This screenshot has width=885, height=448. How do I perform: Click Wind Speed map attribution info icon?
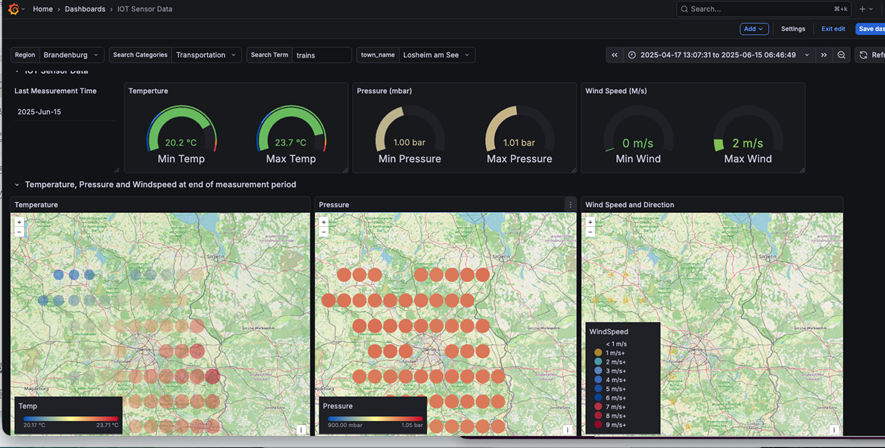(x=834, y=430)
